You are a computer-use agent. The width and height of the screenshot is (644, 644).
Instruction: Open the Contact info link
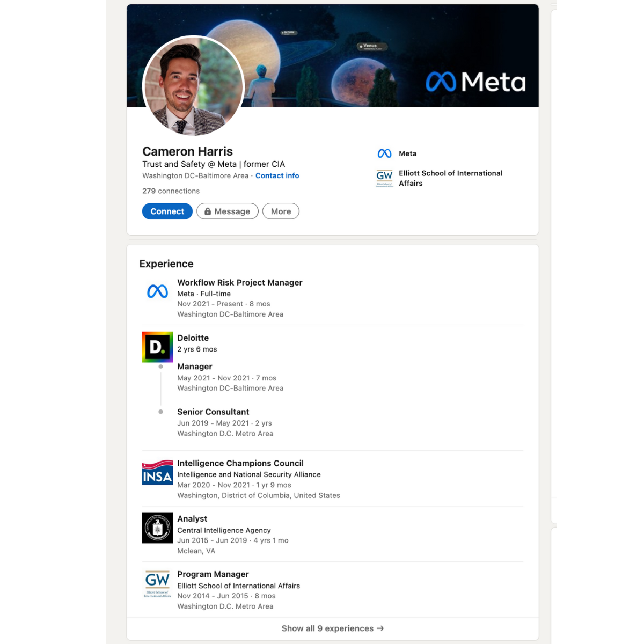click(x=277, y=175)
